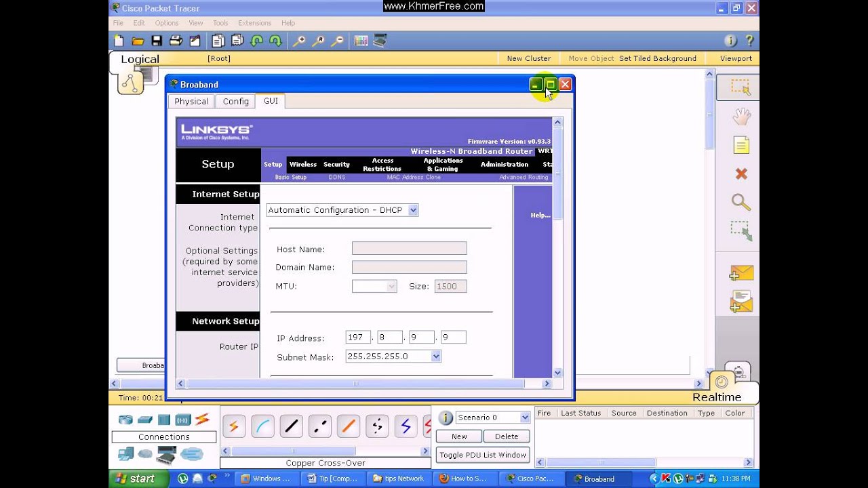Open the Advanced Routing sub-tab

524,178
